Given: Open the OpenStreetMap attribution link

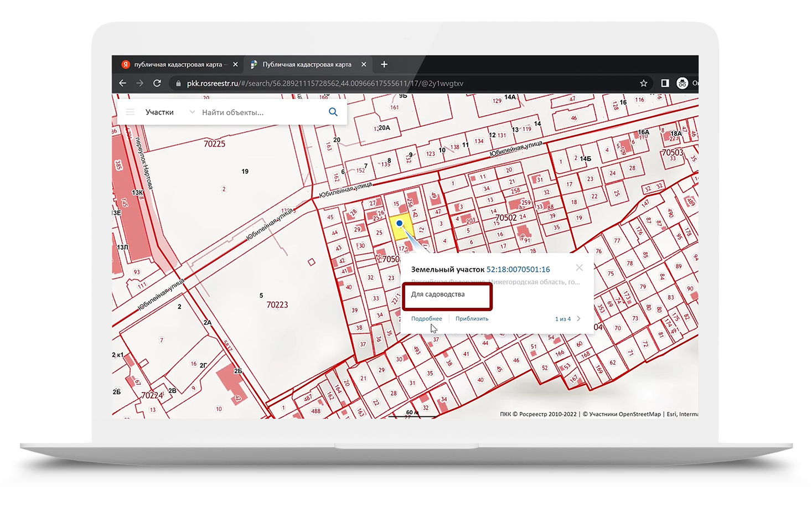Looking at the screenshot, I should pyautogui.click(x=640, y=414).
